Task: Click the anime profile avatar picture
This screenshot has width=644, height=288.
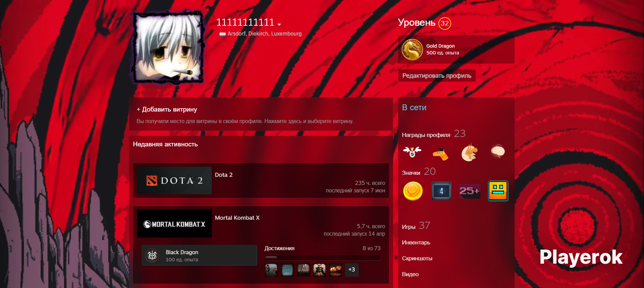Action: [x=168, y=47]
